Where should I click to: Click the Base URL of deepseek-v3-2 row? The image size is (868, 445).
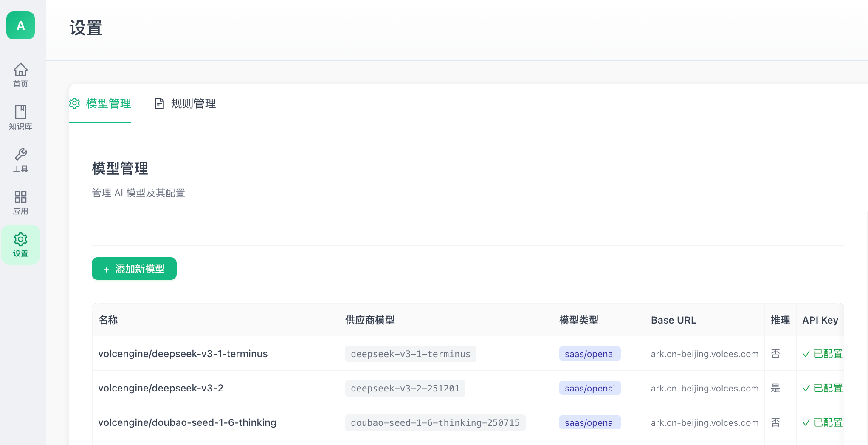[705, 388]
